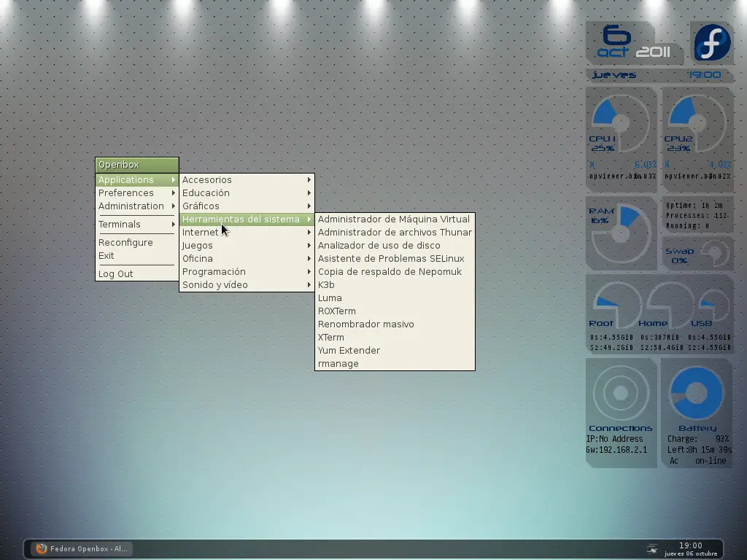Choose Log Out in the Openbox menu

click(x=116, y=274)
